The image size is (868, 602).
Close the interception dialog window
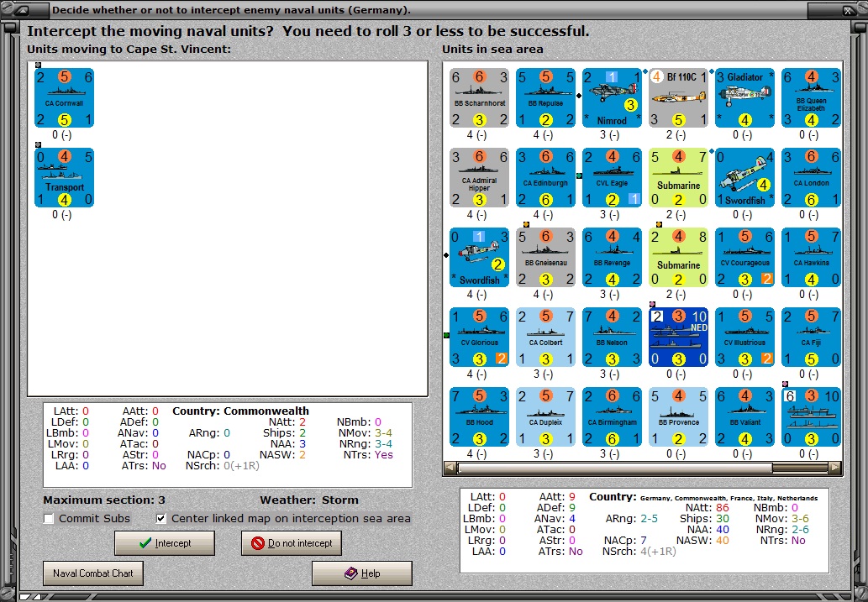(x=849, y=10)
